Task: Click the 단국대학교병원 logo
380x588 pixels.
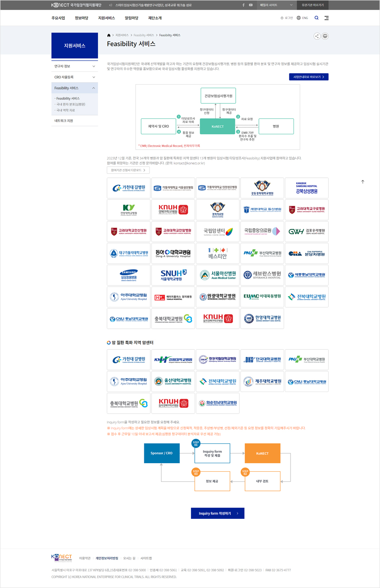Action: (x=262, y=359)
